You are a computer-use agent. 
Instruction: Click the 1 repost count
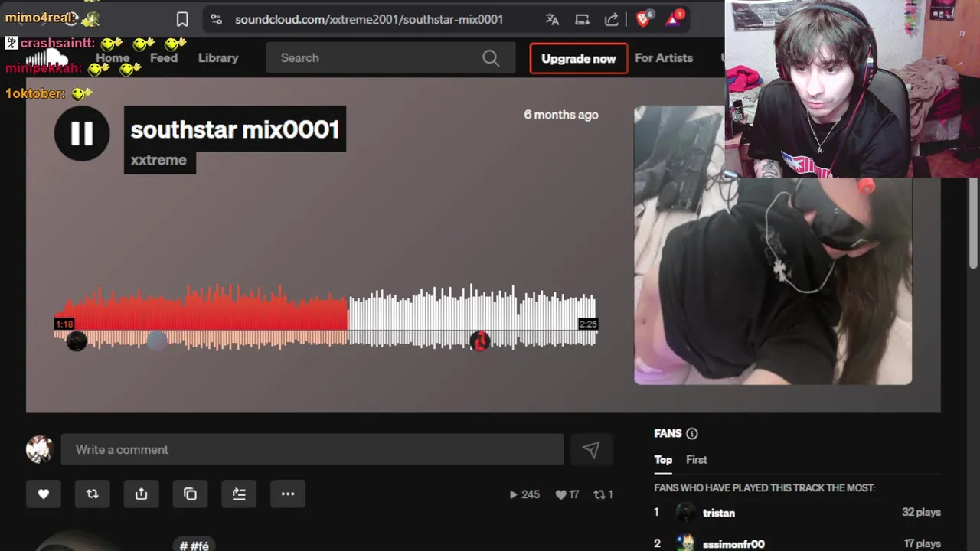(603, 494)
